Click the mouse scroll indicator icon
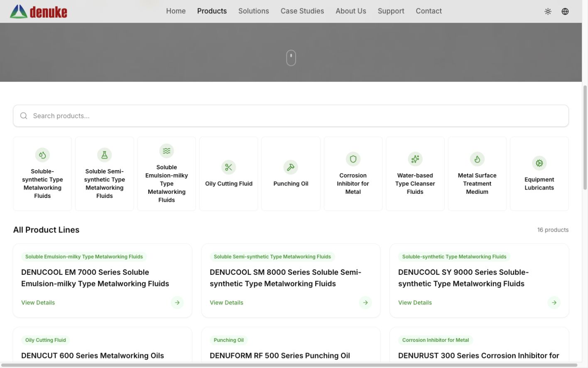Viewport: 588px width, 368px height. 291,58
